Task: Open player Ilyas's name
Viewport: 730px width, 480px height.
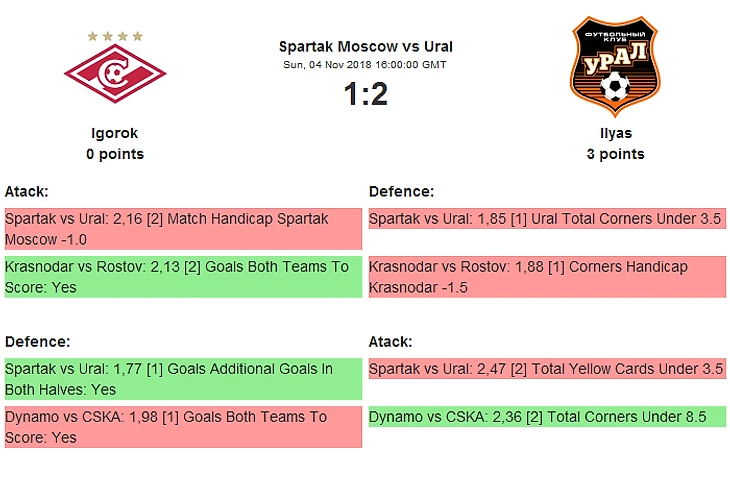Action: [615, 133]
